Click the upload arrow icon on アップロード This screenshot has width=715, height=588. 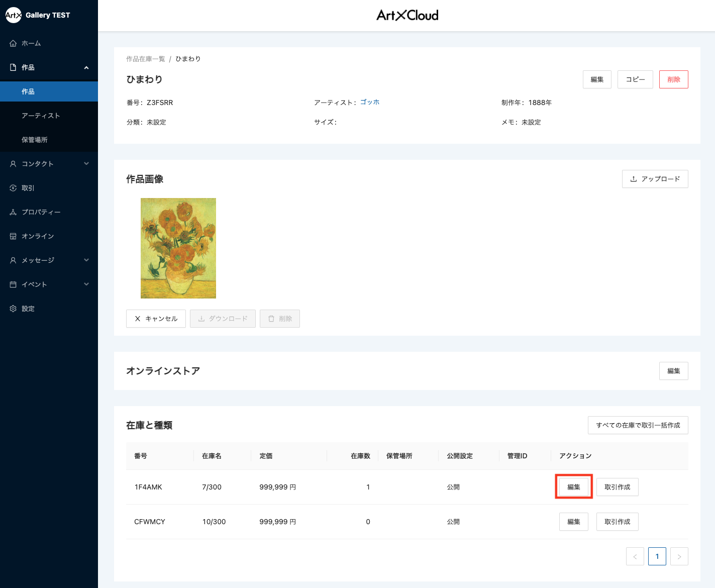click(634, 179)
